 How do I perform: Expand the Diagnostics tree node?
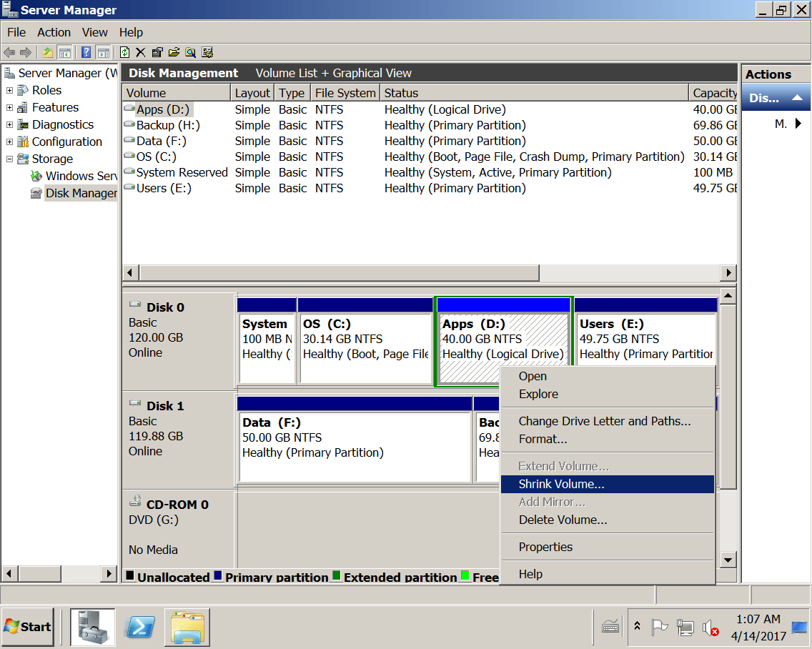pyautogui.click(x=9, y=125)
